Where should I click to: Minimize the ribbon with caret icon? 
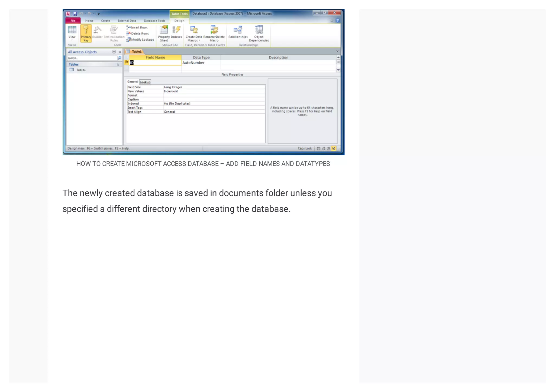click(x=332, y=21)
